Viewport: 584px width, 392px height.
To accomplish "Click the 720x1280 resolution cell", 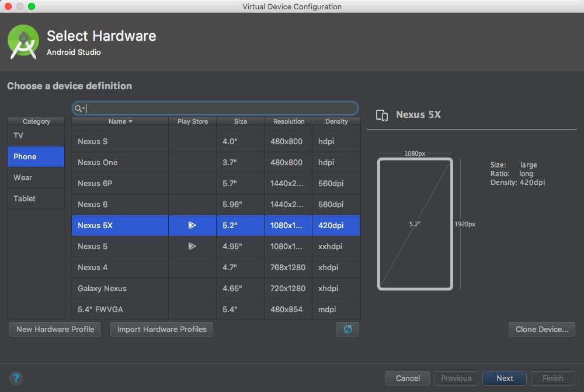I will pyautogui.click(x=288, y=288).
